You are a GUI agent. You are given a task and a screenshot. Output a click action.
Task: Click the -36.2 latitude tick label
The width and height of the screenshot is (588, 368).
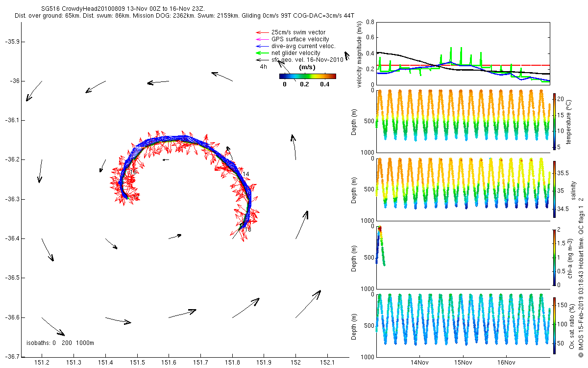[11, 160]
